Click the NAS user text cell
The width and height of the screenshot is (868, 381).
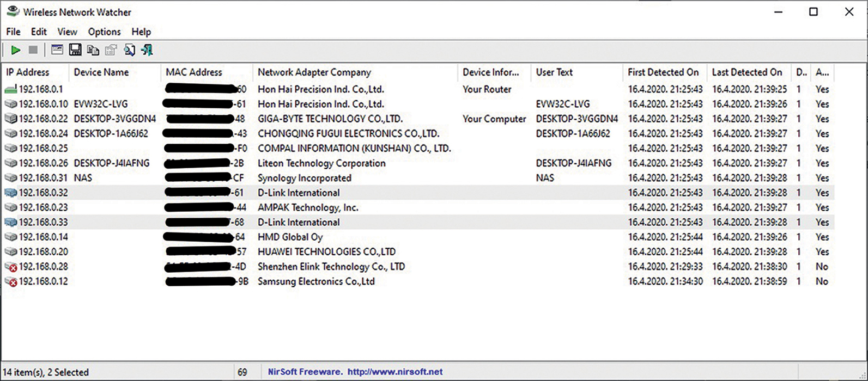[x=545, y=177]
